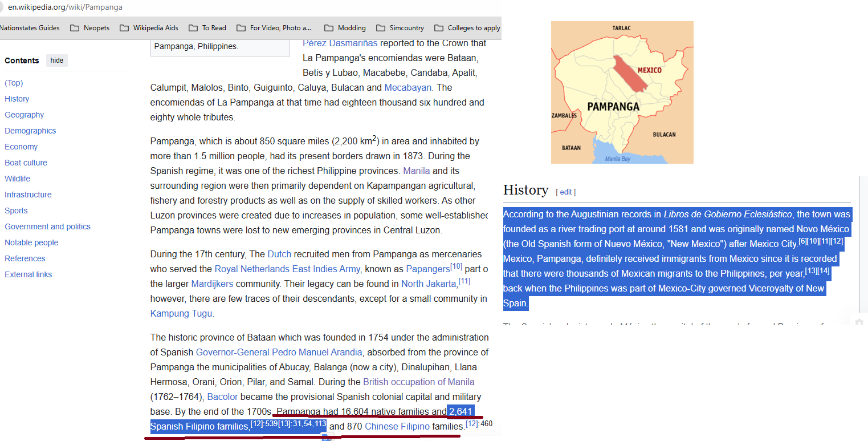The height and width of the screenshot is (441, 868).
Task: Open the Mecabayan article link
Action: (408, 87)
